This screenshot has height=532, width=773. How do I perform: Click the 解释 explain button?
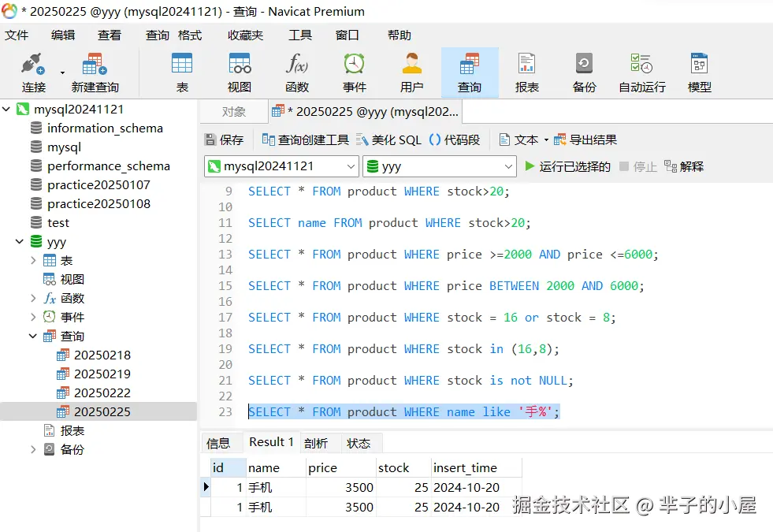684,166
